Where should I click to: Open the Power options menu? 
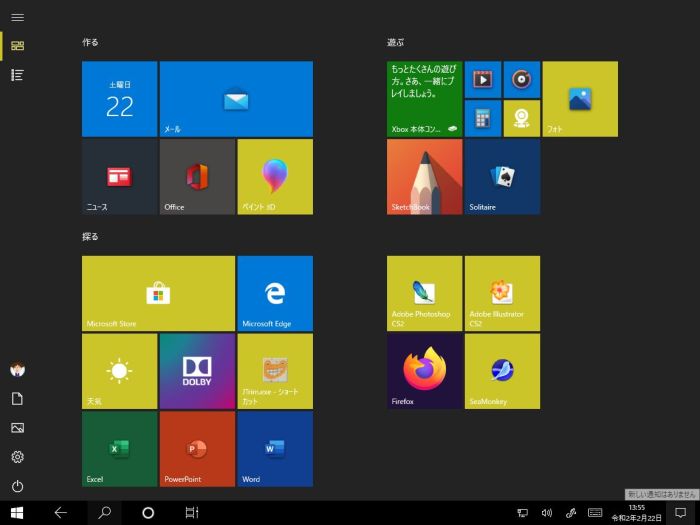click(x=17, y=486)
